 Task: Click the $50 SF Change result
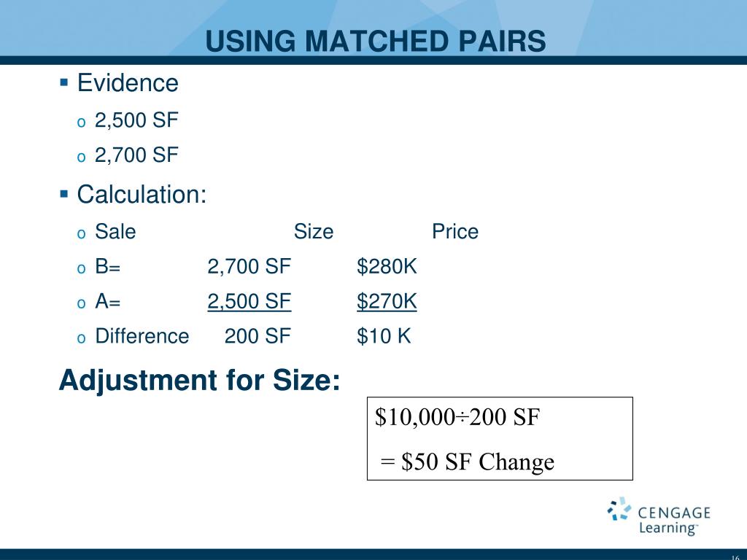[468, 462]
